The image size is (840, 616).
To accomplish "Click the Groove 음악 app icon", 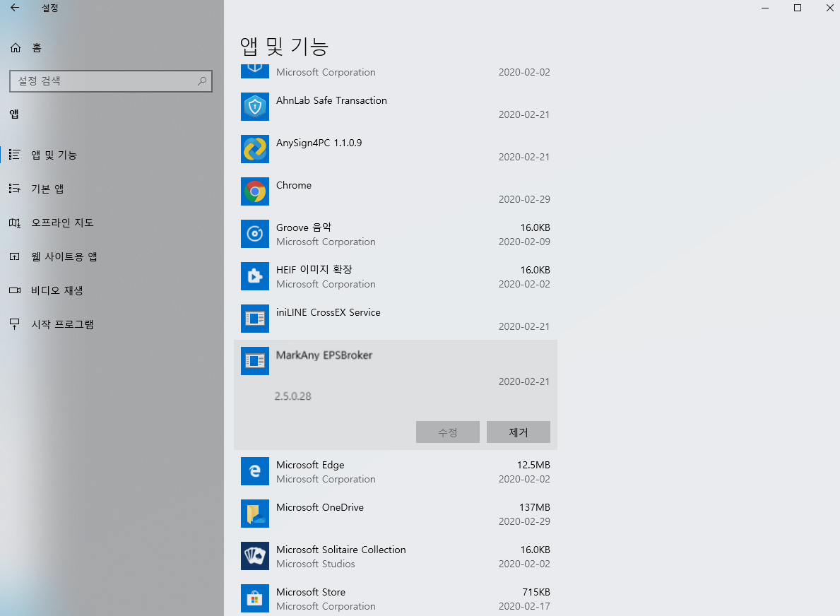I will tap(255, 234).
